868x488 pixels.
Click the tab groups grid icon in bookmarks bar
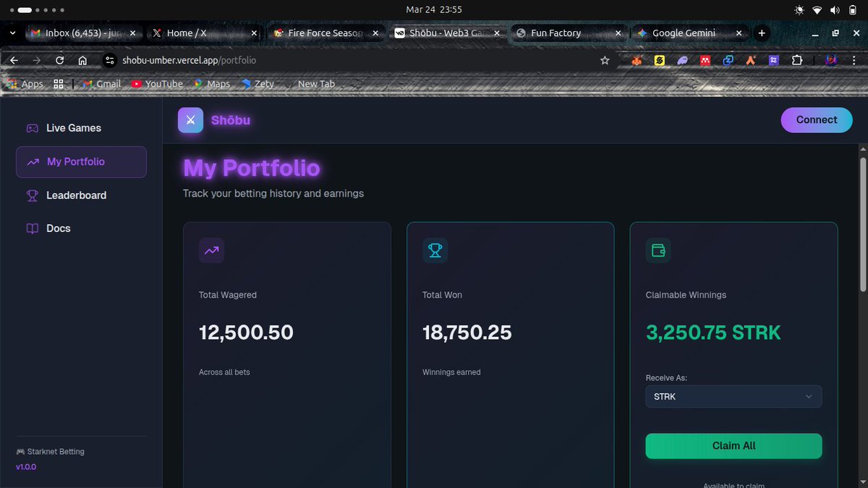pyautogui.click(x=59, y=84)
